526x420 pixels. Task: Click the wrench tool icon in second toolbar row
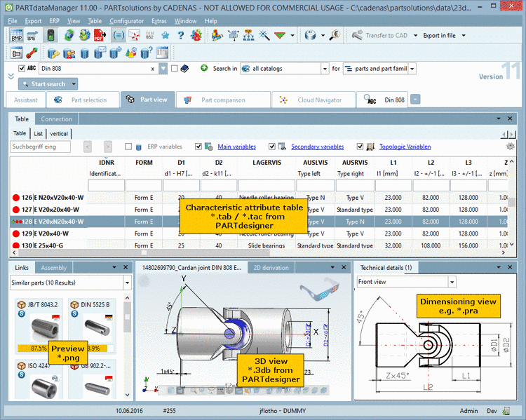[32, 53]
